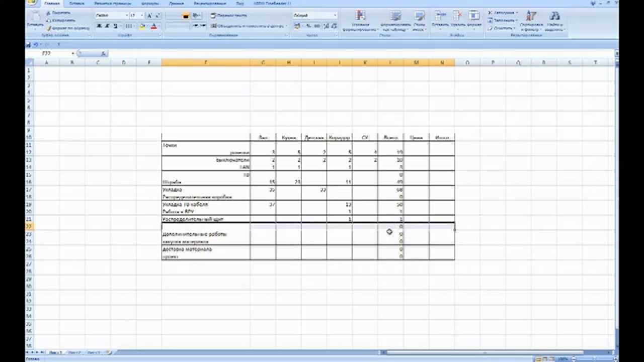Apply red font color
Image resolution: width=644 pixels, height=362 pixels.
tap(153, 26)
